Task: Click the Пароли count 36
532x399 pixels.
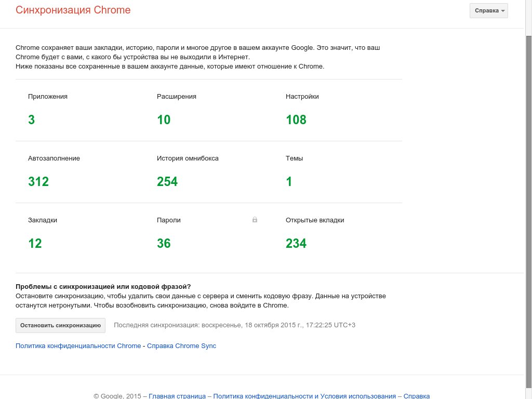Action: 164,243
